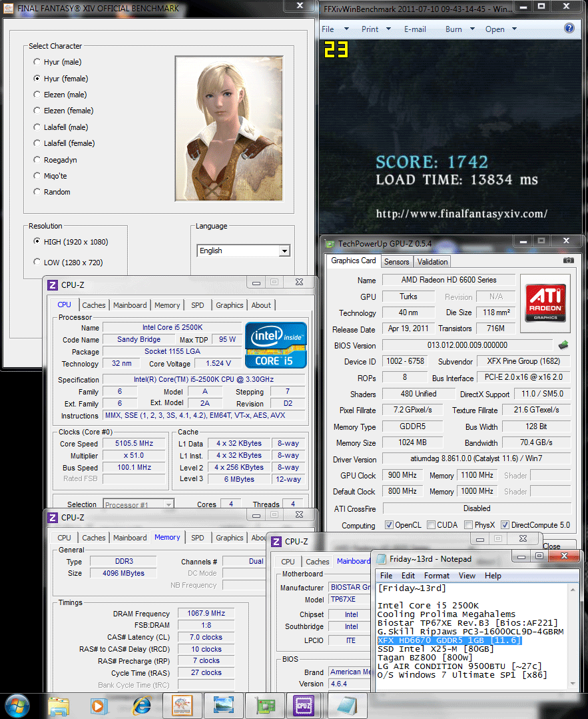Click the ATI Radeon logo in GPU-Z
The image size is (588, 719).
click(x=545, y=303)
